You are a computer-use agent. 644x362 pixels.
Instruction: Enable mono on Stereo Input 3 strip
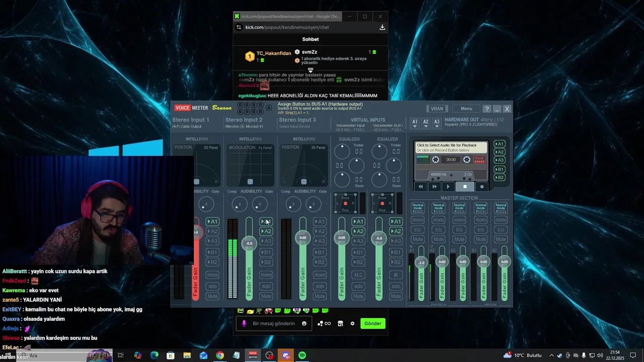coord(319,275)
